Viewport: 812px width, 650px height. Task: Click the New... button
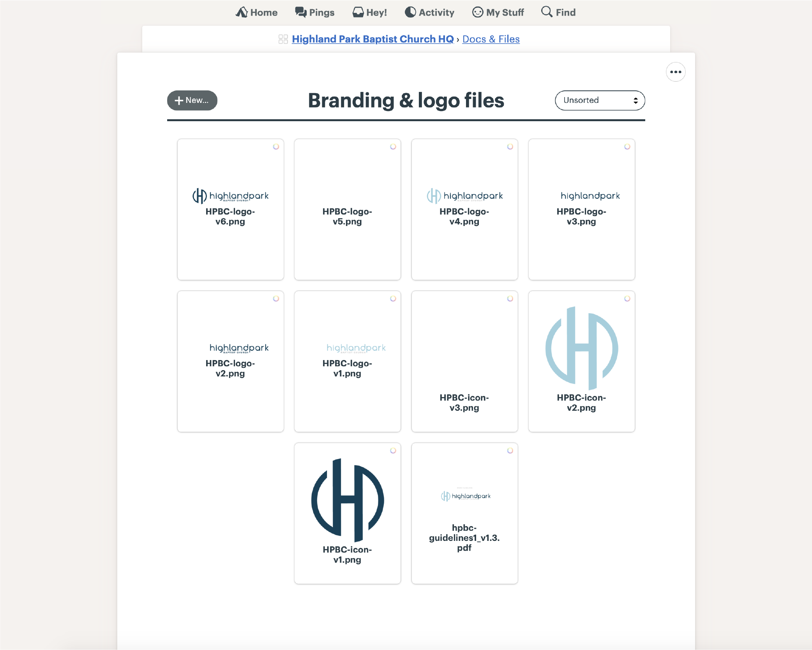(x=192, y=101)
